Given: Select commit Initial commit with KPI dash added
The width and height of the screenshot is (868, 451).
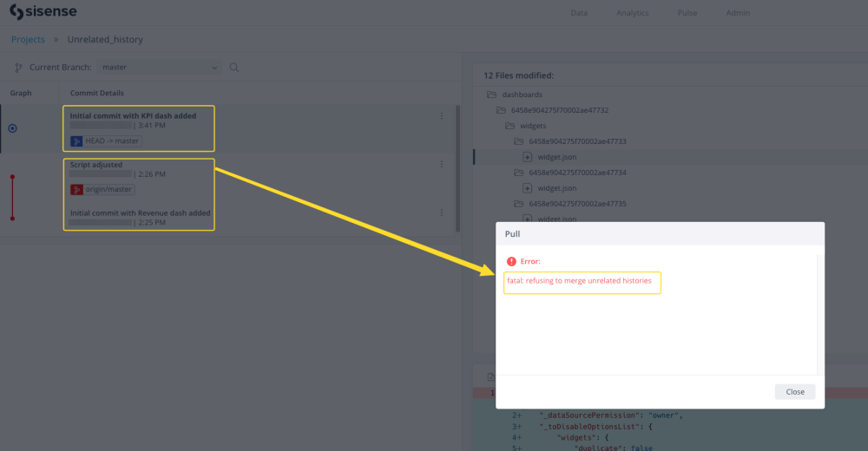Looking at the screenshot, I should (133, 115).
